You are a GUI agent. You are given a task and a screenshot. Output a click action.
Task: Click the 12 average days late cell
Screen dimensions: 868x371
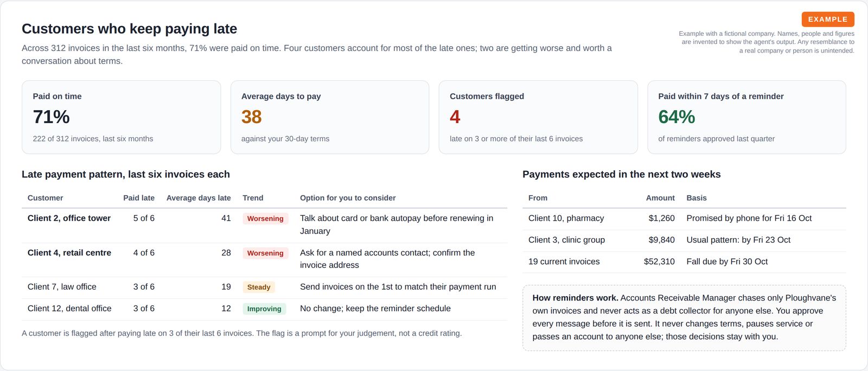pyautogui.click(x=226, y=309)
